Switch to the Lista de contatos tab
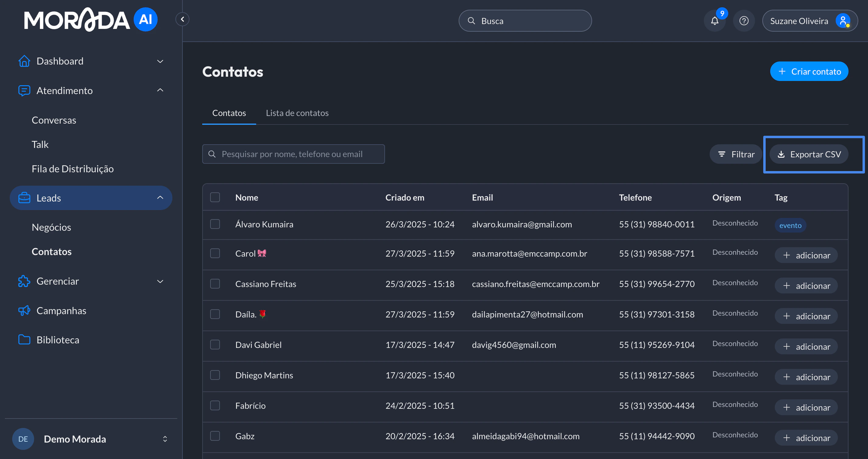Screen dimensions: 868x459 coord(297,113)
